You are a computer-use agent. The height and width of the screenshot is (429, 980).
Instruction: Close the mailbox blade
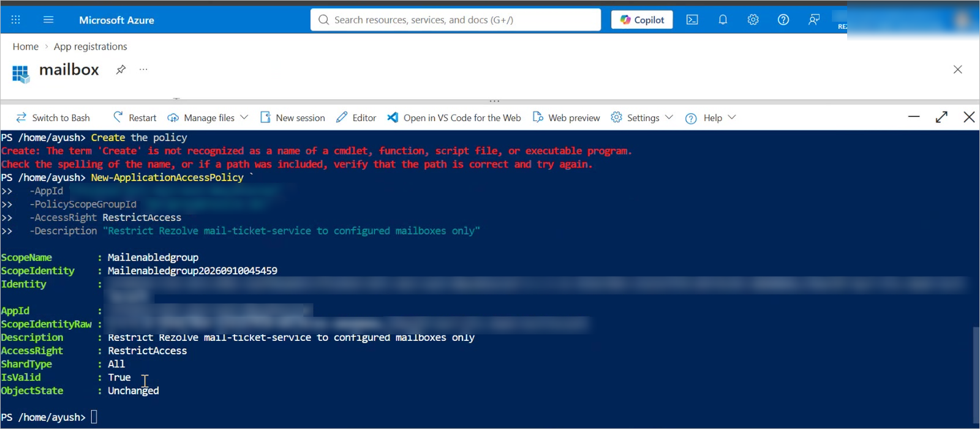(x=957, y=69)
